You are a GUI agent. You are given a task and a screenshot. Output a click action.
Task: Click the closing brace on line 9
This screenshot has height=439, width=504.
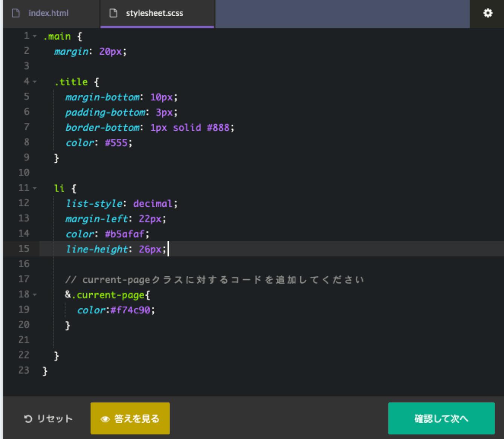pyautogui.click(x=56, y=158)
